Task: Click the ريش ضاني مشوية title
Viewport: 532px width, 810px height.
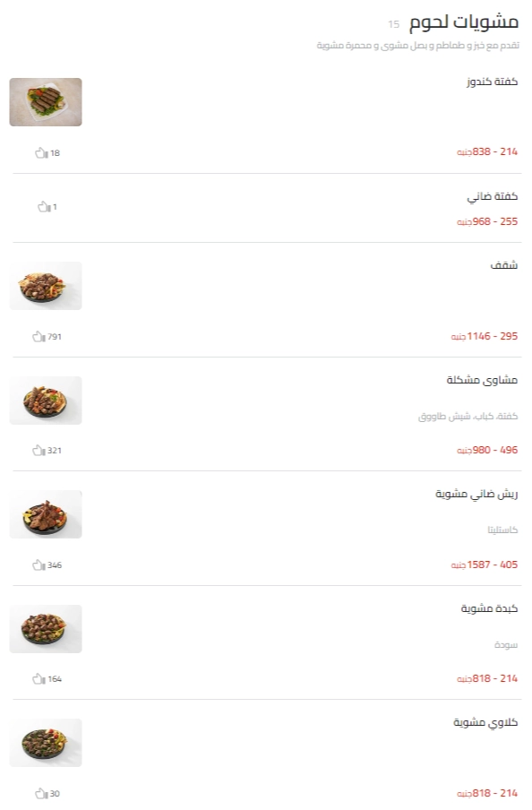Action: [476, 494]
